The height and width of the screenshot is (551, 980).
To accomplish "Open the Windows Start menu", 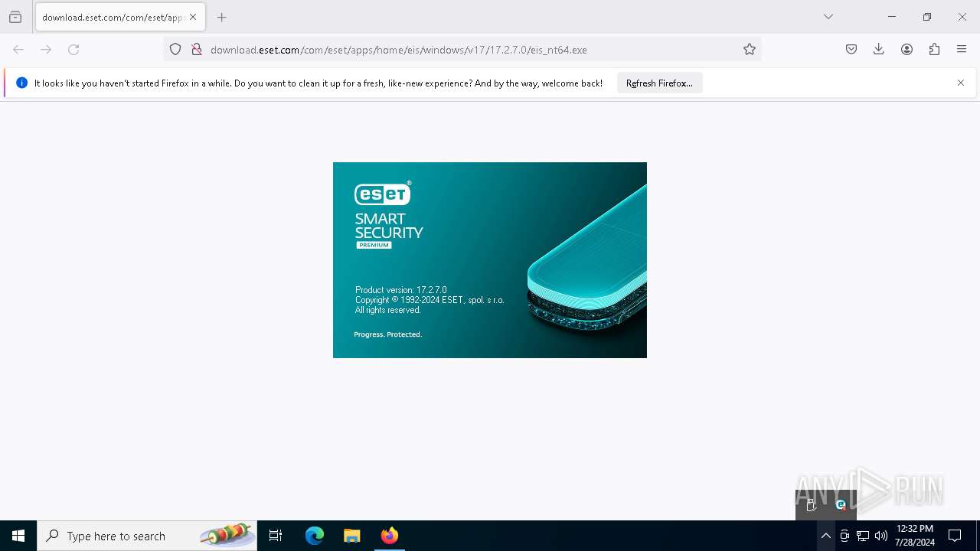I will pyautogui.click(x=18, y=536).
